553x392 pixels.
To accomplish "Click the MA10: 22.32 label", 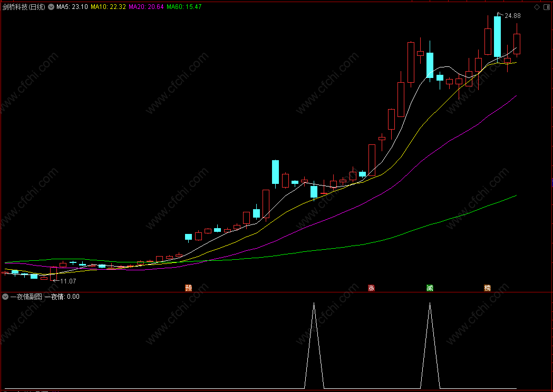I will (x=108, y=7).
